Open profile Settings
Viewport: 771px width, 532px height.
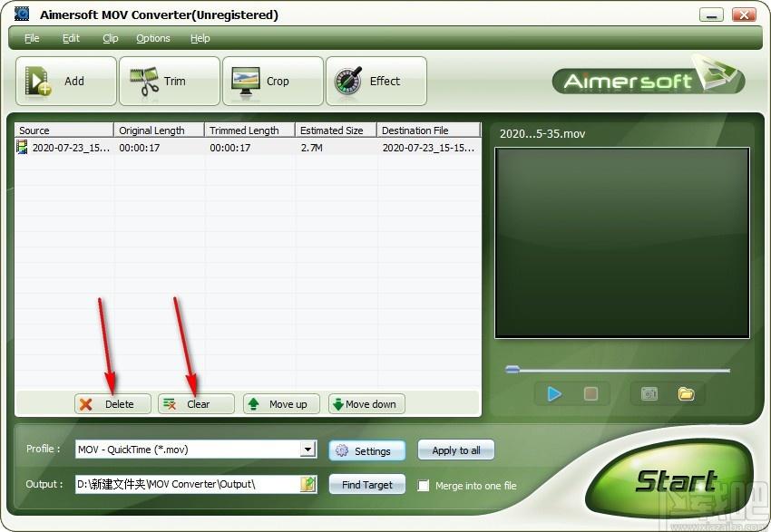[366, 451]
